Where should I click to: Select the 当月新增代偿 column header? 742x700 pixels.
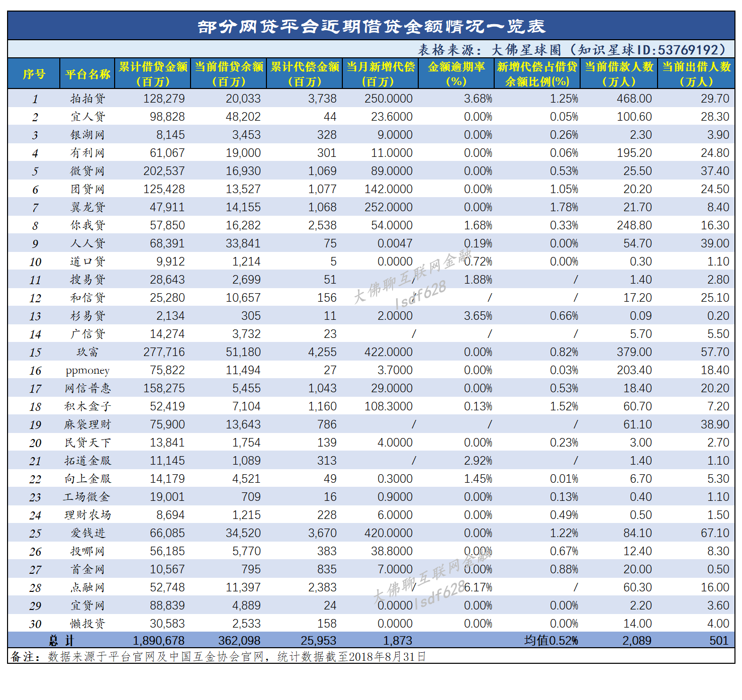click(381, 74)
